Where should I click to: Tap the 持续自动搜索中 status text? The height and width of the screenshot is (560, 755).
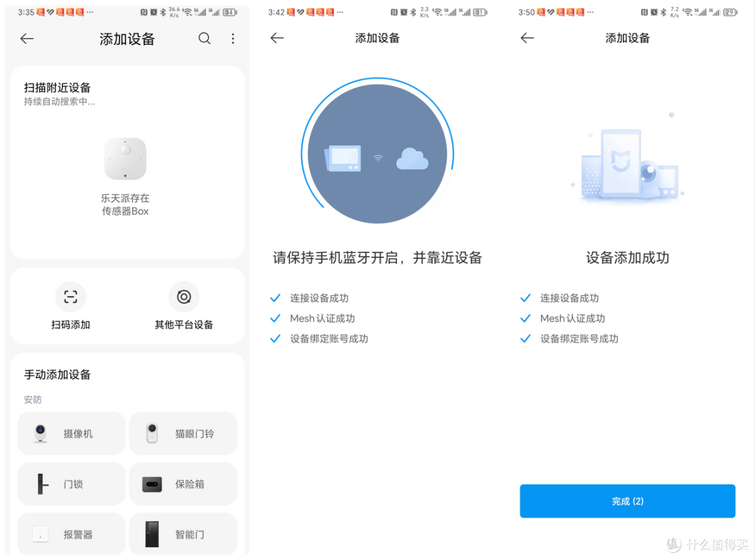[59, 101]
